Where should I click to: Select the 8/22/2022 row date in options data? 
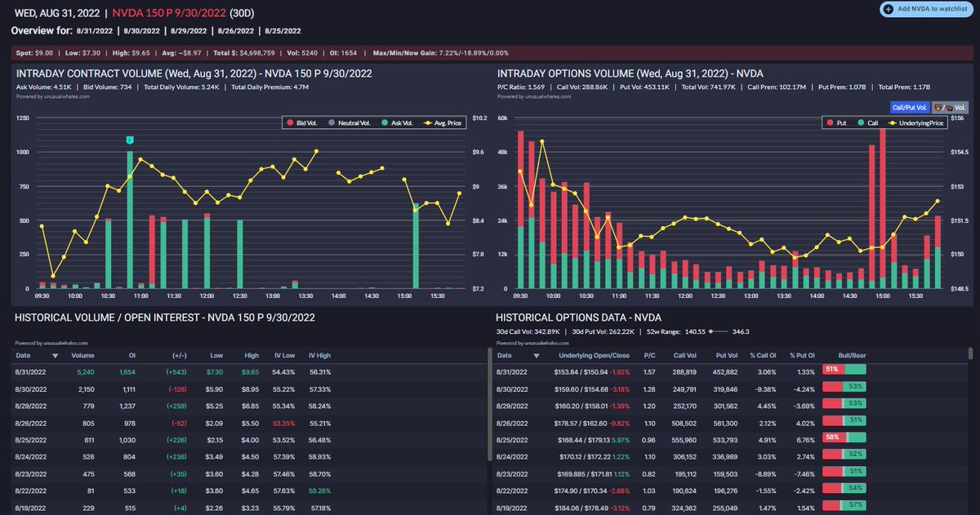[513, 492]
